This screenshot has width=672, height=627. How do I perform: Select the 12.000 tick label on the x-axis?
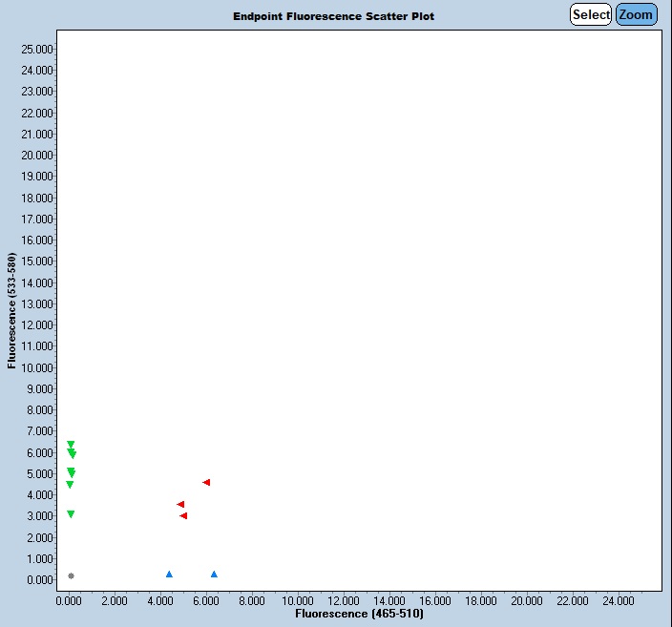pos(344,601)
